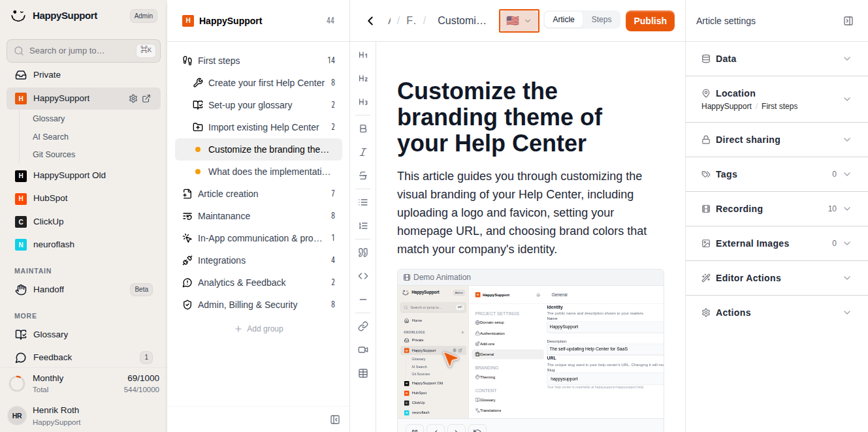Insert a code block
This screenshot has width=868, height=432.
[363, 276]
